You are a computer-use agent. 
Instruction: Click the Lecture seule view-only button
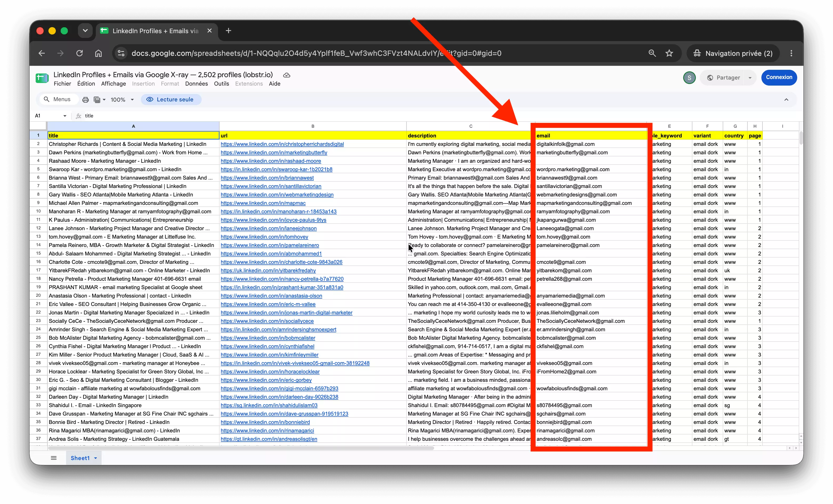[x=171, y=99]
